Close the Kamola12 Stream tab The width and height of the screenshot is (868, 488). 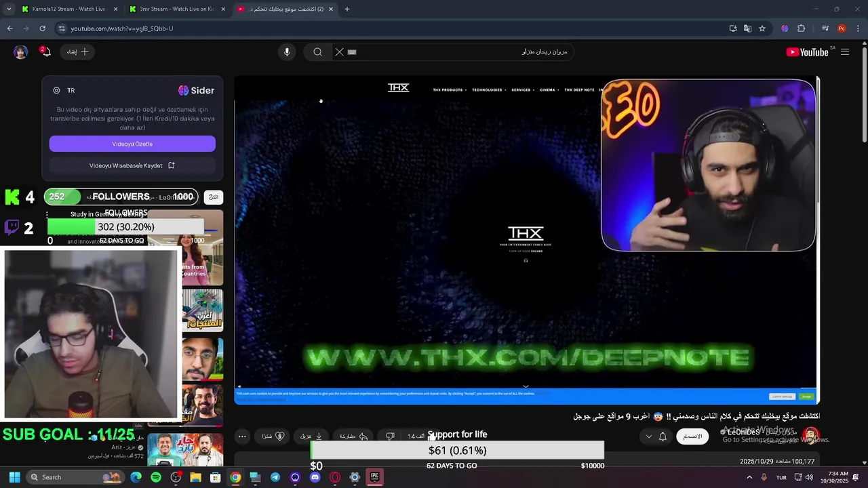pyautogui.click(x=115, y=9)
